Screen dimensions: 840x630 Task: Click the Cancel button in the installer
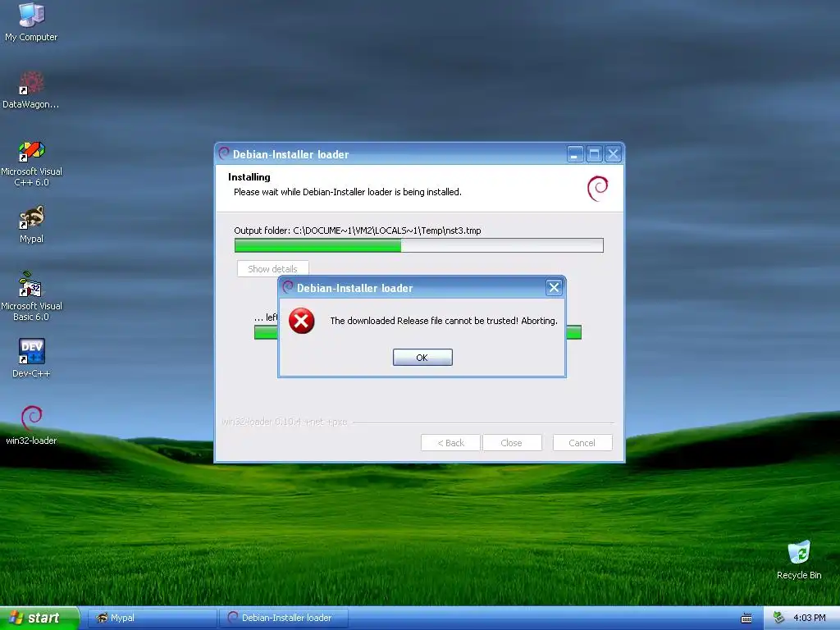click(x=582, y=443)
